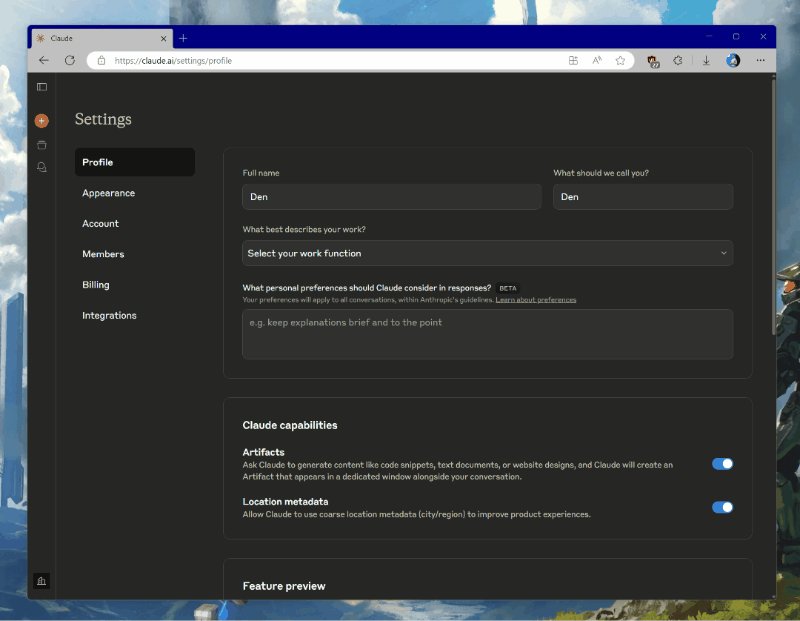The width and height of the screenshot is (800, 621).
Task: Disable the Artifacts toggle
Action: coord(722,464)
